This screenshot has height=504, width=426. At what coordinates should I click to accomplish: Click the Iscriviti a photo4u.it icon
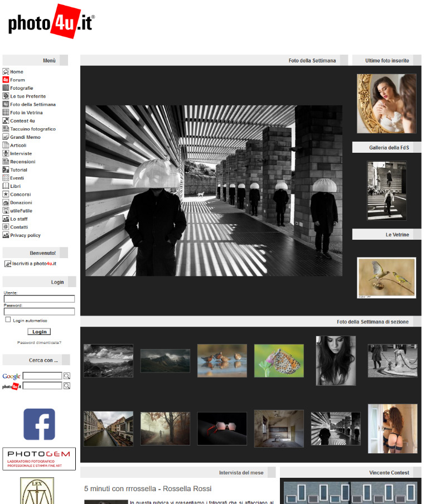[x=8, y=264]
